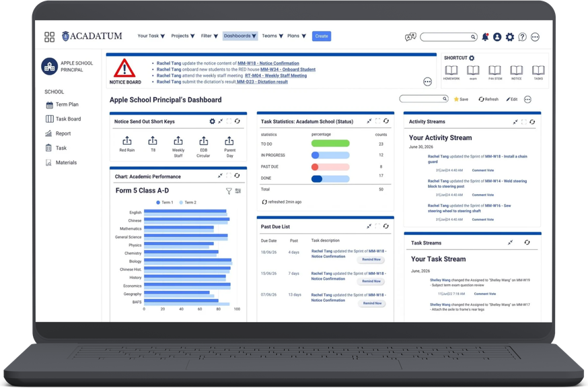588x388 pixels.
Task: Open Notice Send Out Short Keys settings gear
Action: click(x=212, y=121)
